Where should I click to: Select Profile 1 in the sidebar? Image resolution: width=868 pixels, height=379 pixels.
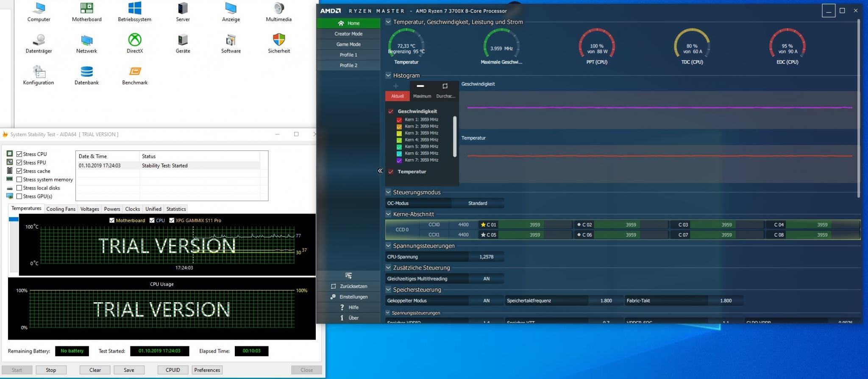tap(348, 55)
